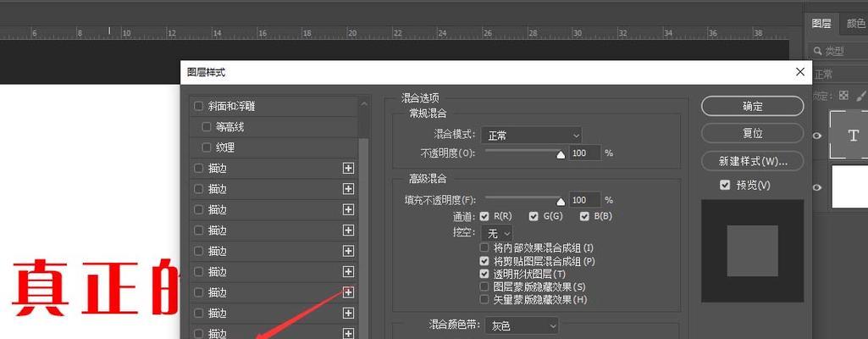Image resolution: width=868 pixels, height=339 pixels.
Task: Enable 将内部效果混合成组(I) checkbox
Action: pyautogui.click(x=484, y=247)
